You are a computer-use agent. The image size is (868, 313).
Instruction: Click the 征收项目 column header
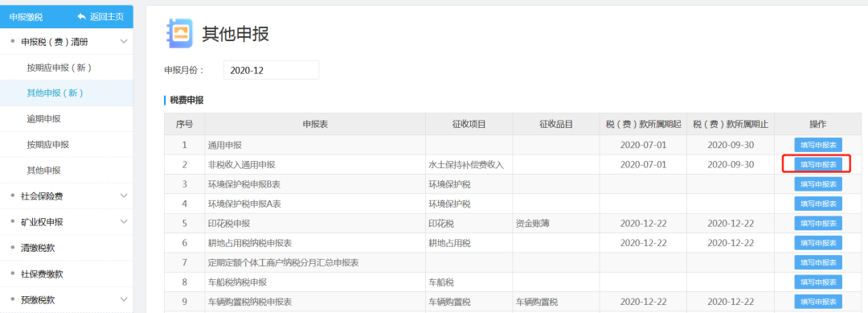tap(469, 124)
